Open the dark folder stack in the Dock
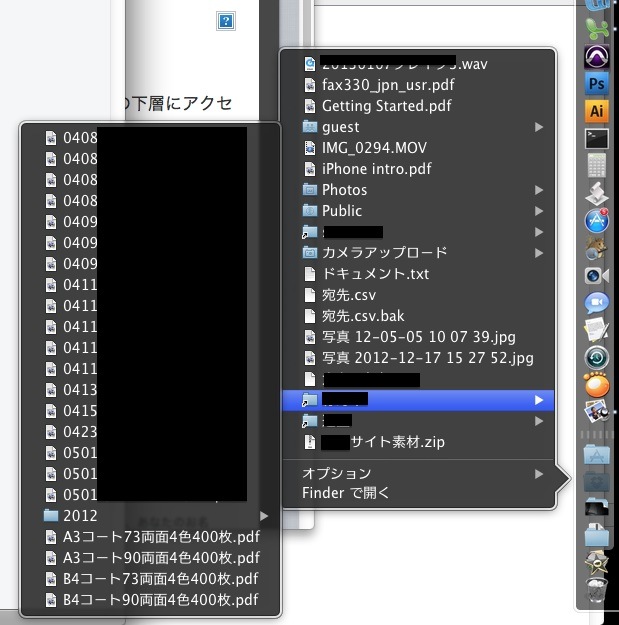Image resolution: width=619 pixels, height=625 pixels. [597, 508]
